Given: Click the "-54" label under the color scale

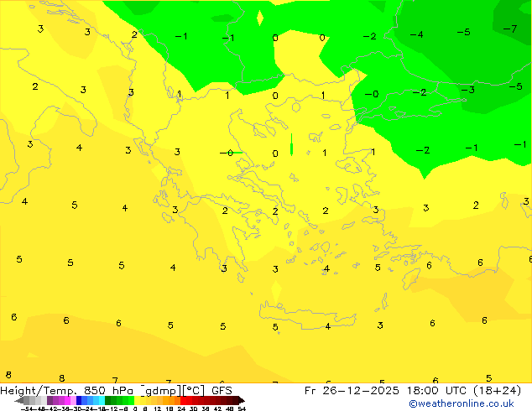Looking at the screenshot, I should 27,408.
